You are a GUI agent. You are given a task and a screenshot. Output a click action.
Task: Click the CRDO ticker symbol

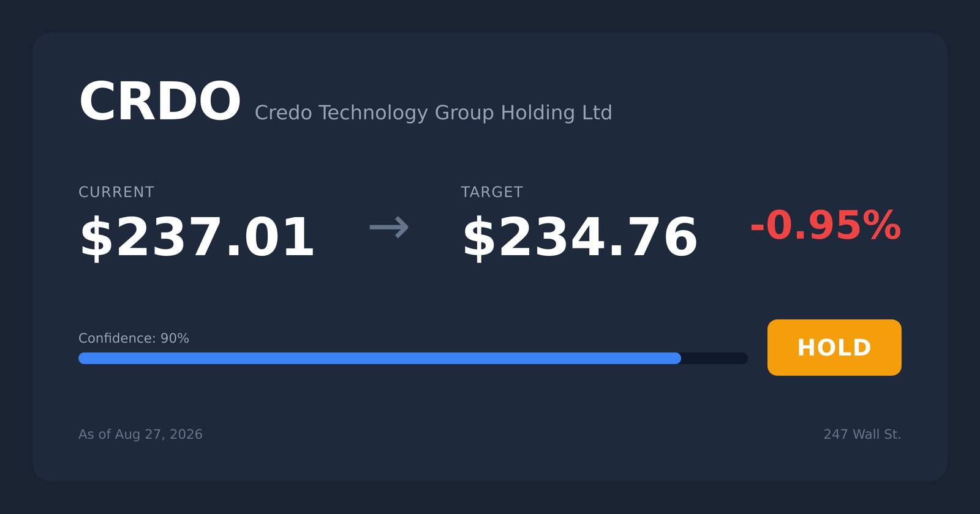coord(160,102)
